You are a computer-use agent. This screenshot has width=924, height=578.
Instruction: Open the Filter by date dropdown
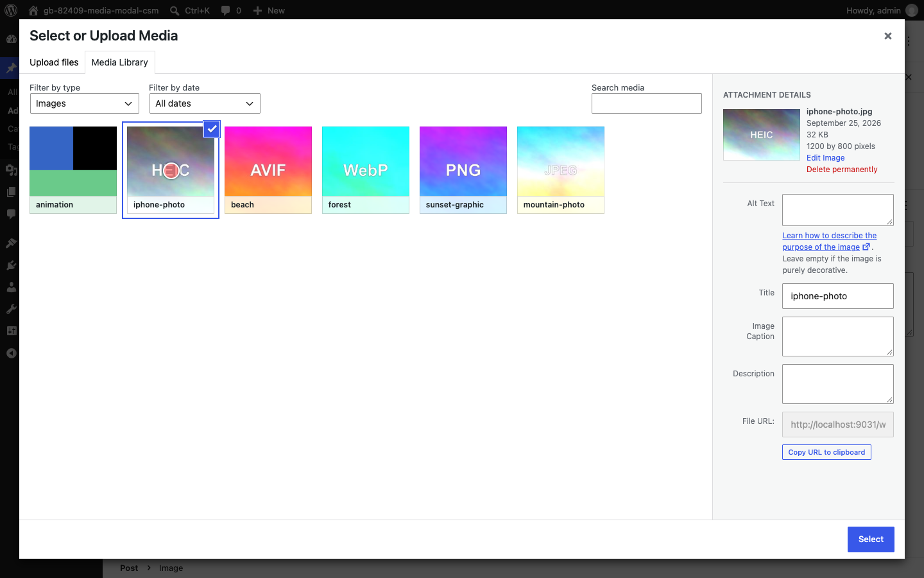coord(205,103)
